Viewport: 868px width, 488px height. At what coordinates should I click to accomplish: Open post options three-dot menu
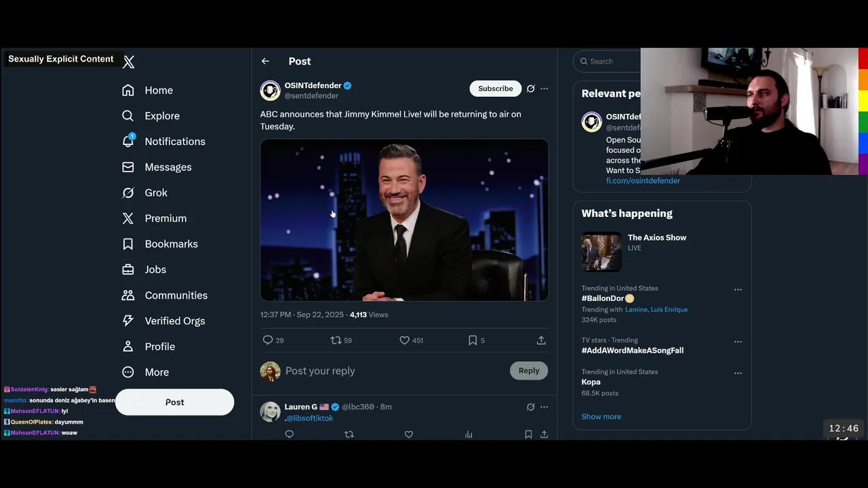[544, 89]
